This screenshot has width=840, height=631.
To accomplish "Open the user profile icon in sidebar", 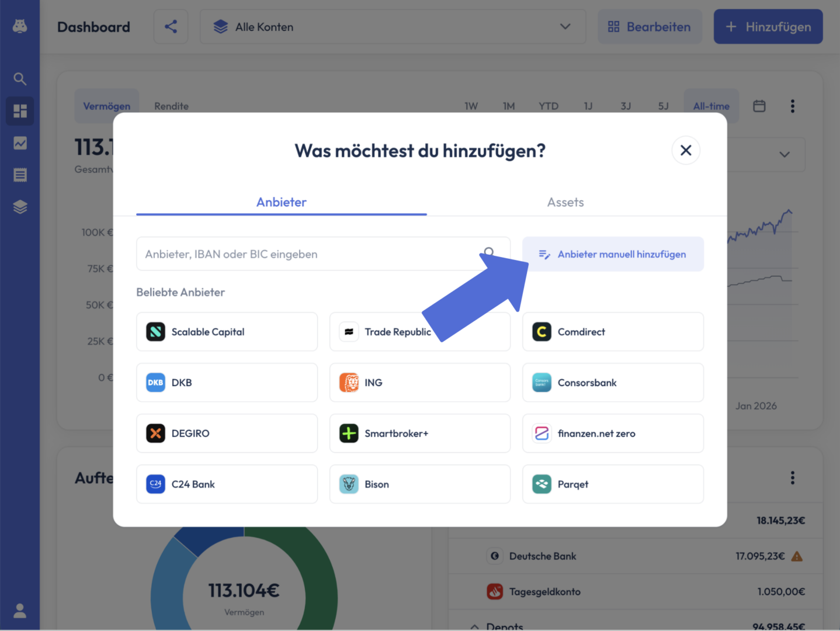I will click(x=20, y=611).
